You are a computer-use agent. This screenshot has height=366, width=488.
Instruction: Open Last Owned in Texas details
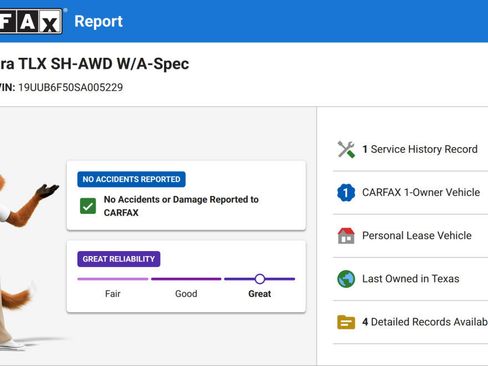(x=410, y=279)
